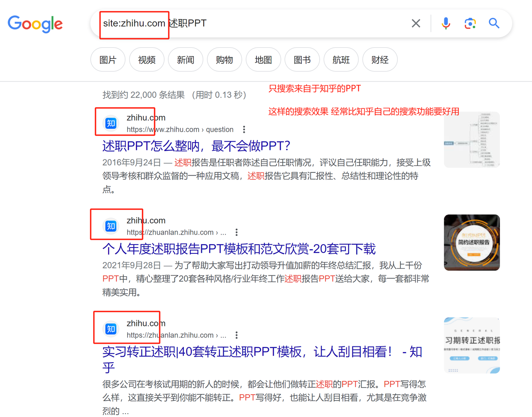532x417 pixels.
Task: Click URL https://www.zhihu.com › question
Action: (x=180, y=130)
